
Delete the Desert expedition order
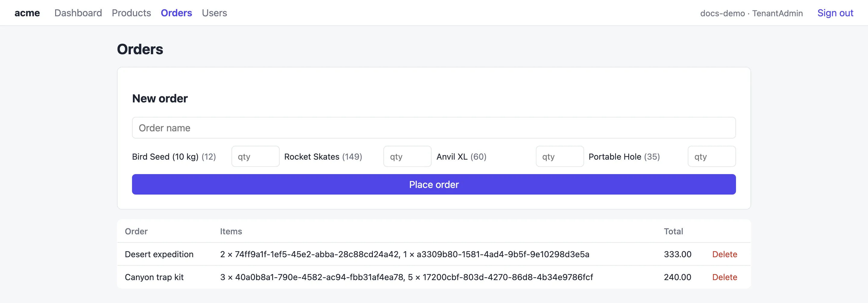[x=725, y=254]
